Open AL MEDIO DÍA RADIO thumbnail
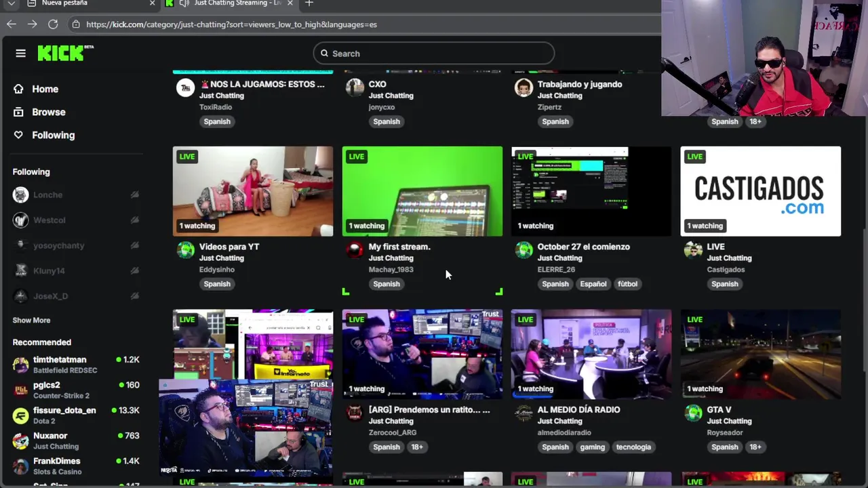 click(591, 354)
